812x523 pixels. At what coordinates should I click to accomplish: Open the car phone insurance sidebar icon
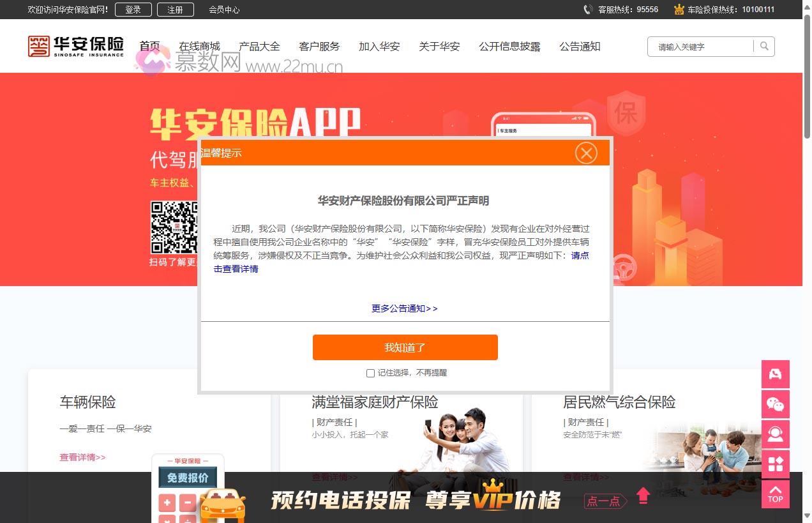[x=775, y=374]
